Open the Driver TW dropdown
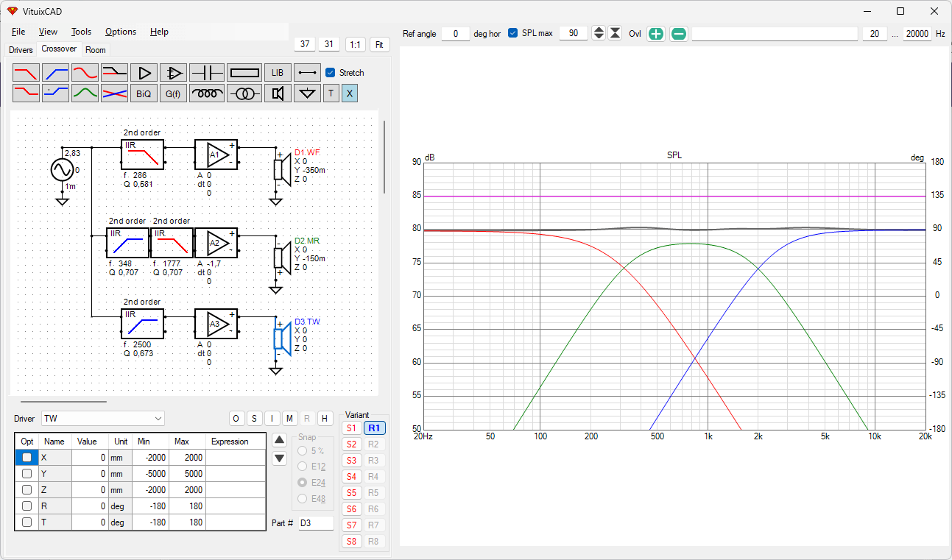This screenshot has width=952, height=560. pyautogui.click(x=103, y=419)
